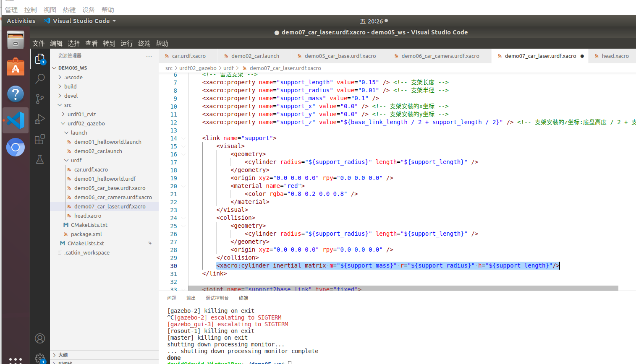This screenshot has height=364, width=636.
Task: Click the Visual Studio Code dock icon
Action: [16, 120]
